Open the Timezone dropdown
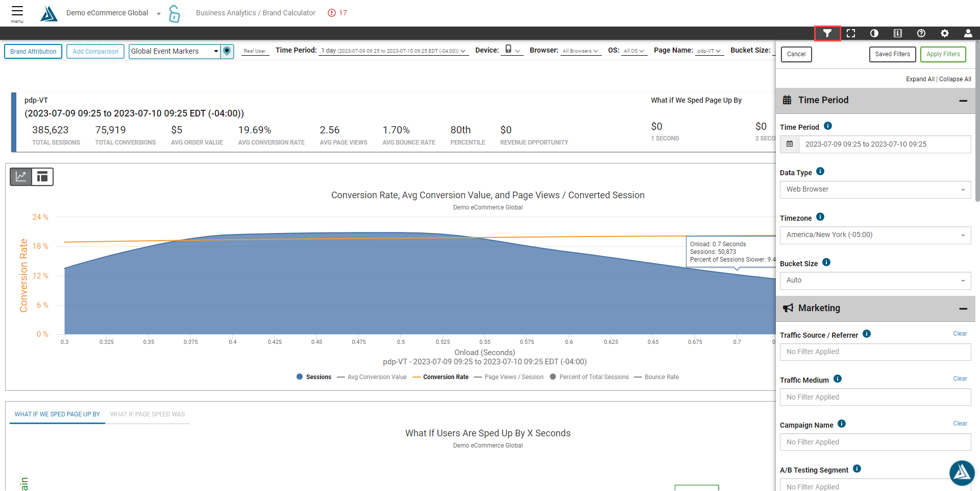Image resolution: width=980 pixels, height=491 pixels. click(x=875, y=235)
